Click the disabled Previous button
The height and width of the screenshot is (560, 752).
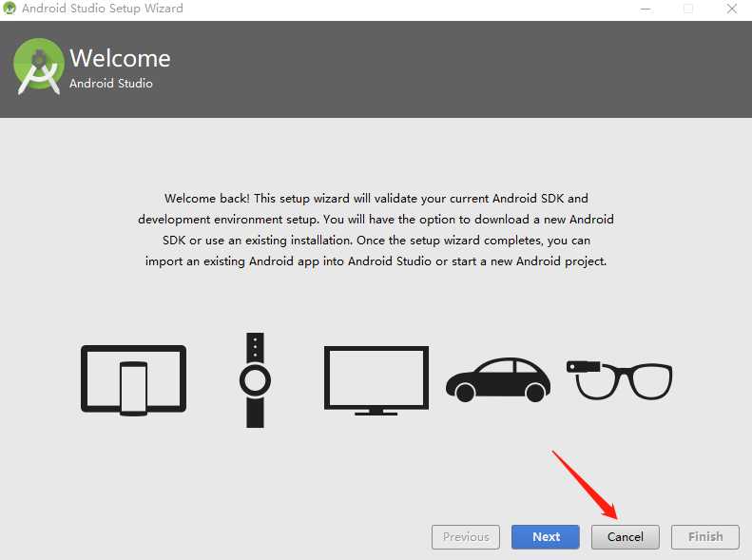click(x=466, y=537)
